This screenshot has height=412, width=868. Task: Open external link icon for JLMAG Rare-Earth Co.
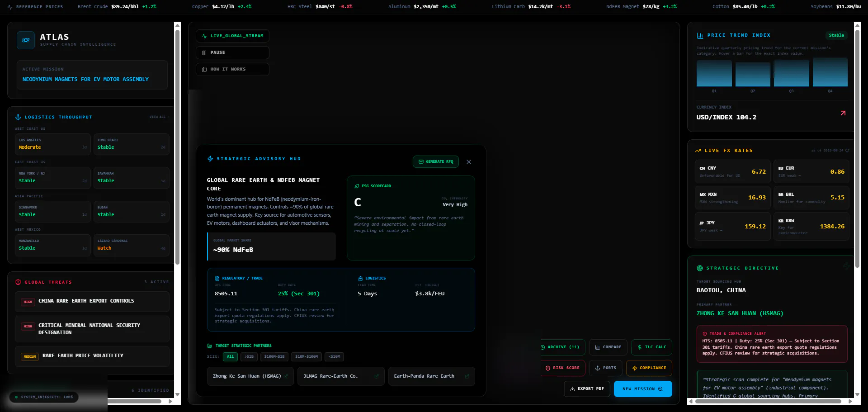[377, 376]
